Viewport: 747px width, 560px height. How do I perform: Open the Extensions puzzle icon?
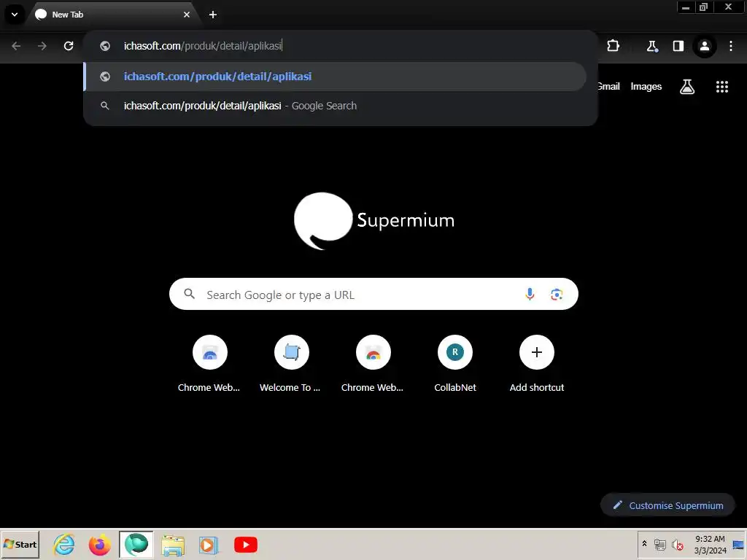(x=613, y=46)
